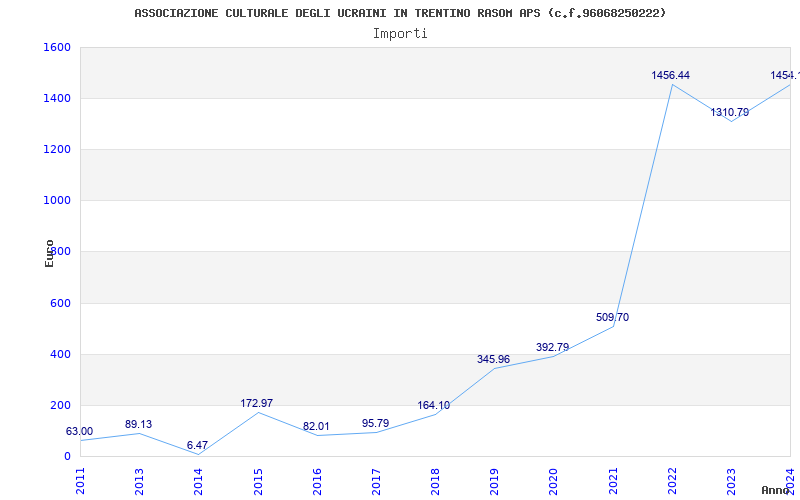The width and height of the screenshot is (800, 500).
Task: Click the data label 89.13
Action: tap(138, 424)
